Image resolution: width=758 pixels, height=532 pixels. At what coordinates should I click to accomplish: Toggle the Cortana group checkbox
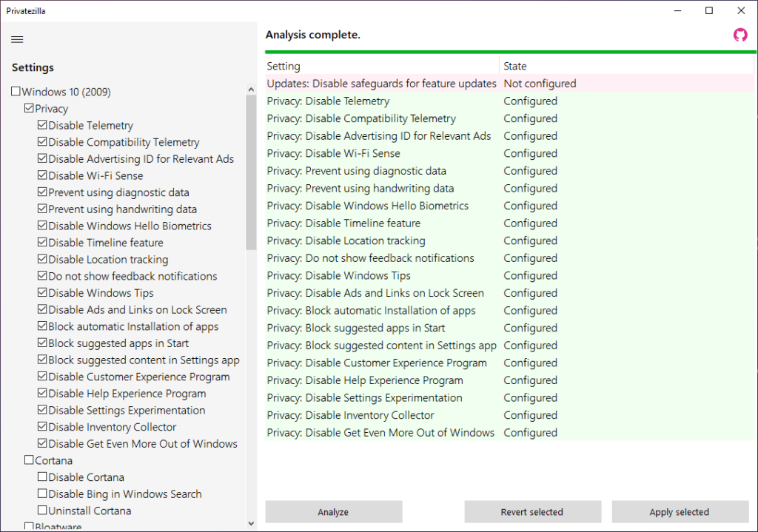pyautogui.click(x=30, y=460)
